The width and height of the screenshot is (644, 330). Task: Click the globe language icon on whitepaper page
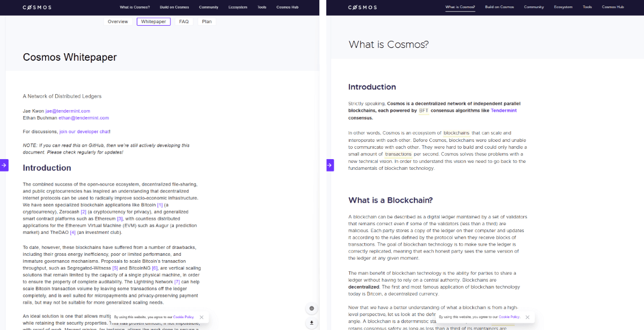click(311, 309)
